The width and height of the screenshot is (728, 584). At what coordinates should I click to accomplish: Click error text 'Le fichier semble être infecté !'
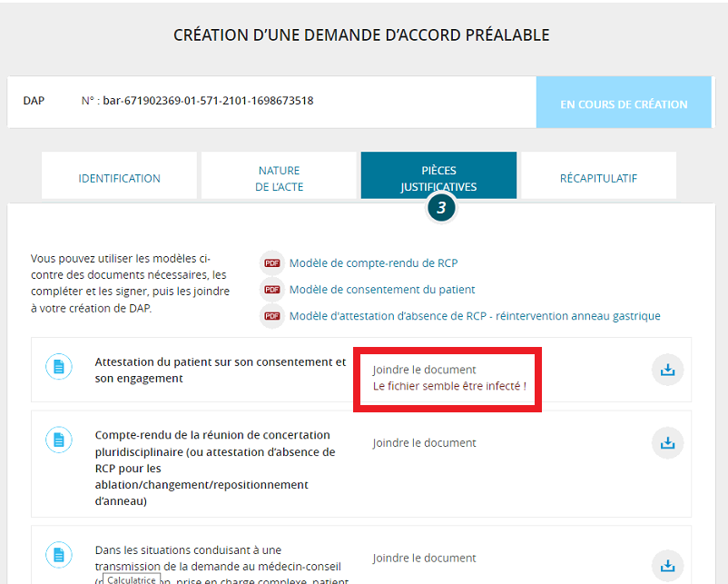pos(449,386)
